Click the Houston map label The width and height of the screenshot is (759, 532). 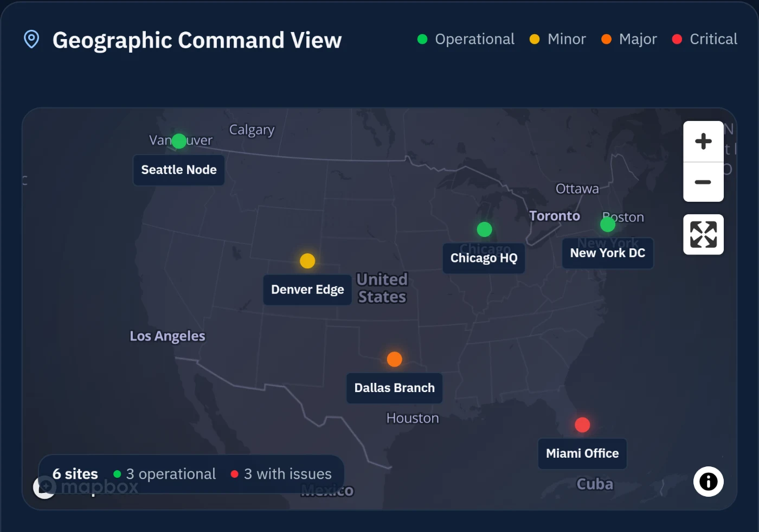(x=413, y=418)
